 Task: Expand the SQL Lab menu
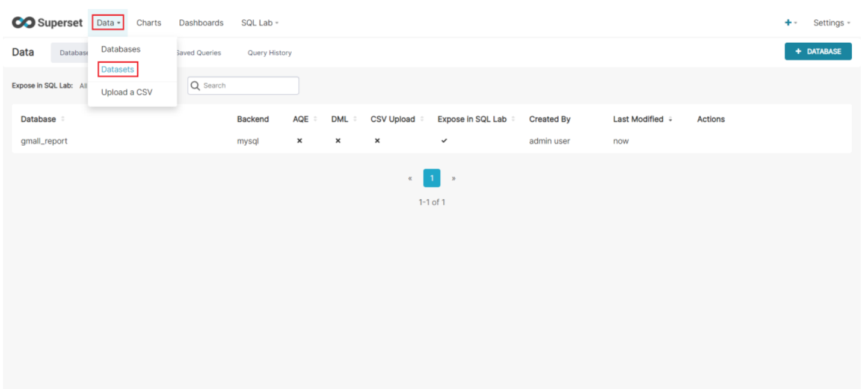pyautogui.click(x=260, y=23)
